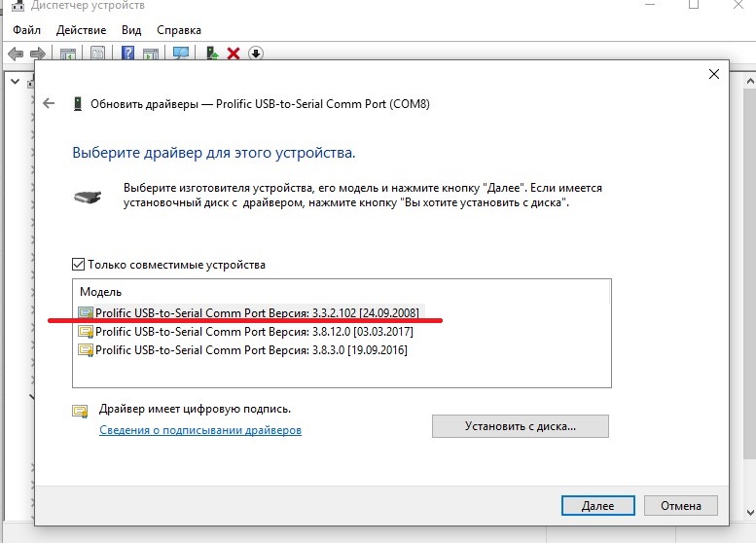Click the disable device down-arrow icon
The height and width of the screenshot is (543, 756).
(256, 54)
